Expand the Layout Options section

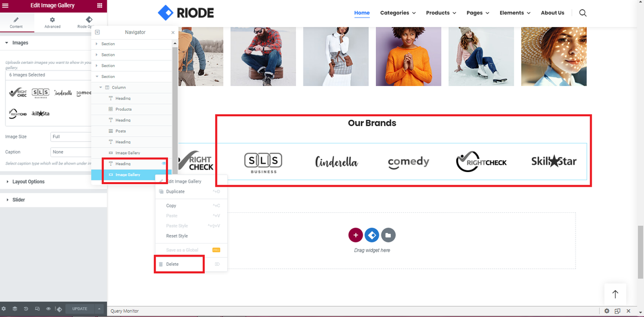coord(53,182)
